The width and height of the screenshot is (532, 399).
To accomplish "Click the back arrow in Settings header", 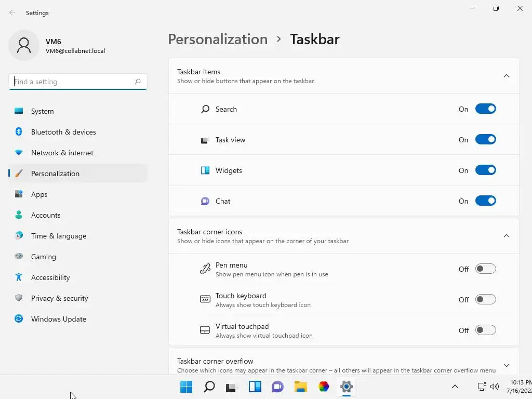I will (x=12, y=12).
